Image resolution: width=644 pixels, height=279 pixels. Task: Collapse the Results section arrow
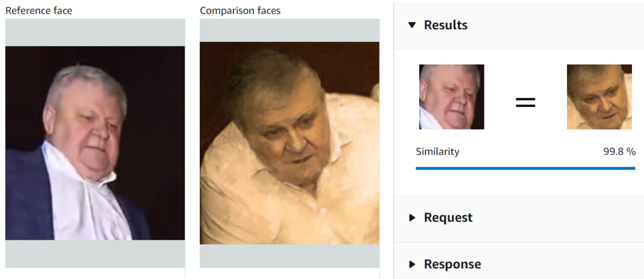click(x=412, y=25)
